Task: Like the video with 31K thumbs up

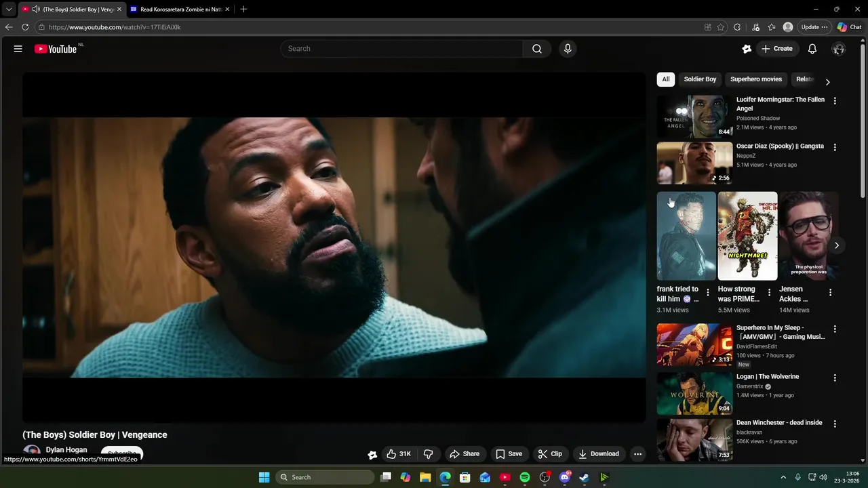Action: 399,454
